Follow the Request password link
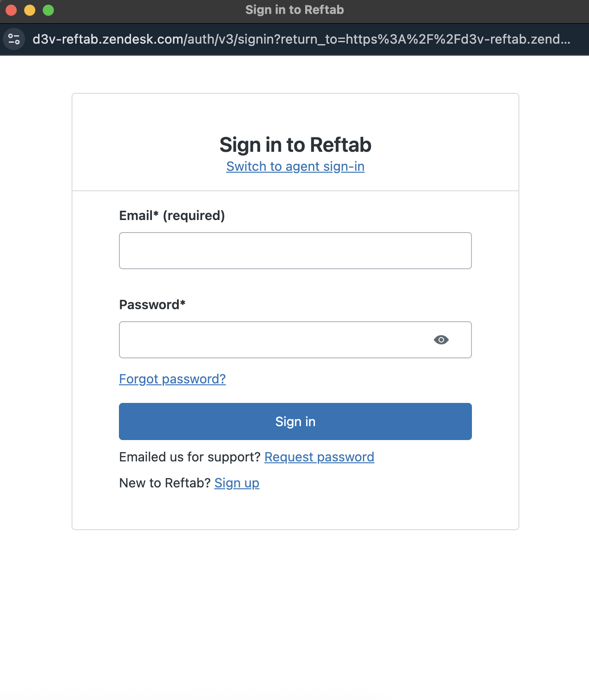Screen dimensions: 589x700 point(319,457)
